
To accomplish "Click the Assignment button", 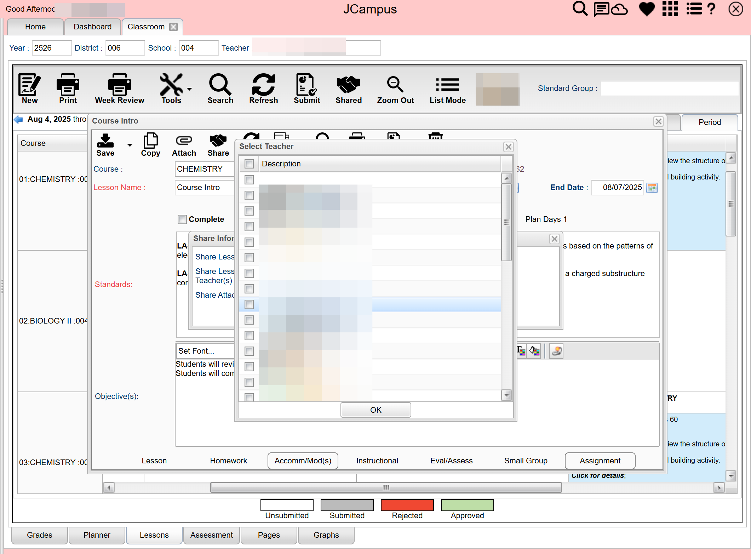I will tap(600, 461).
